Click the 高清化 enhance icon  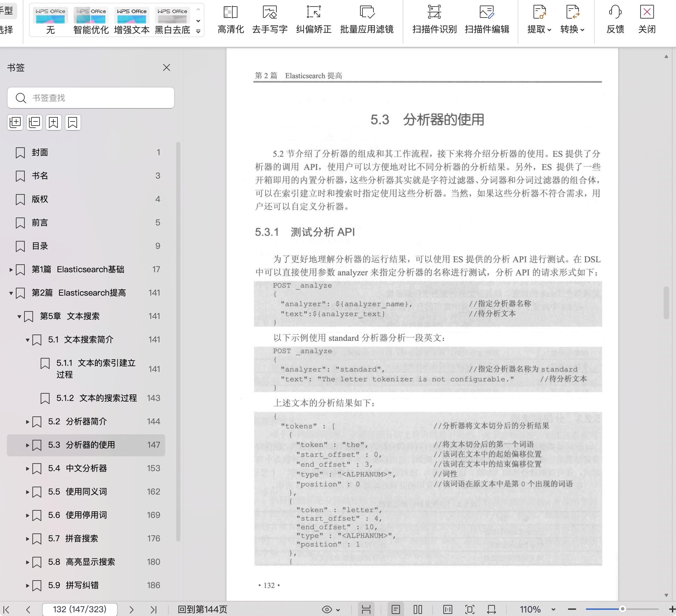pyautogui.click(x=231, y=12)
